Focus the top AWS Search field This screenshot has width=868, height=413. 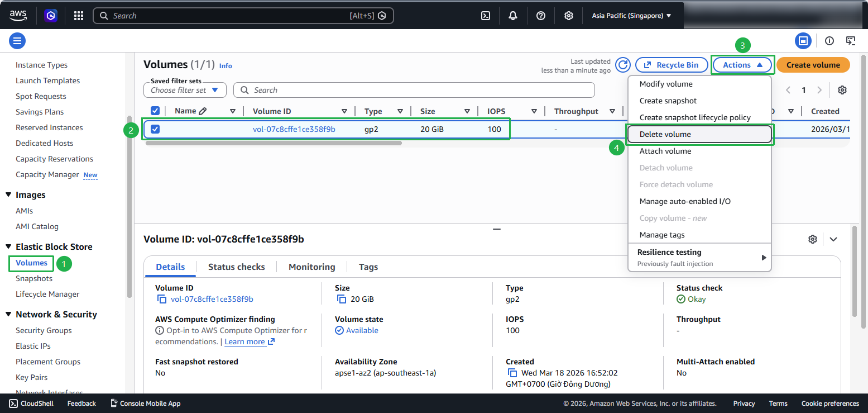243,16
